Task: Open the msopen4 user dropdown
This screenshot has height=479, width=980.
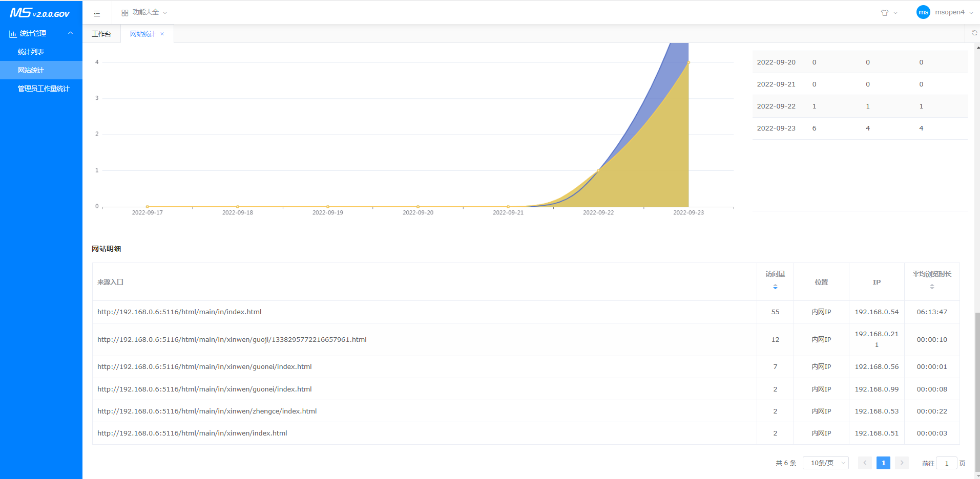Action: (953, 12)
